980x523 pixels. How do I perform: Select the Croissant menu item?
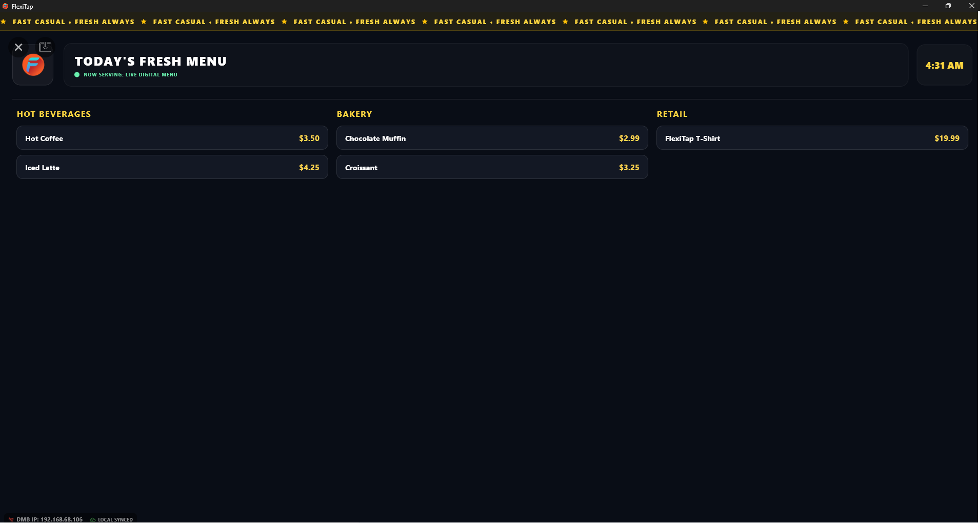coord(492,167)
